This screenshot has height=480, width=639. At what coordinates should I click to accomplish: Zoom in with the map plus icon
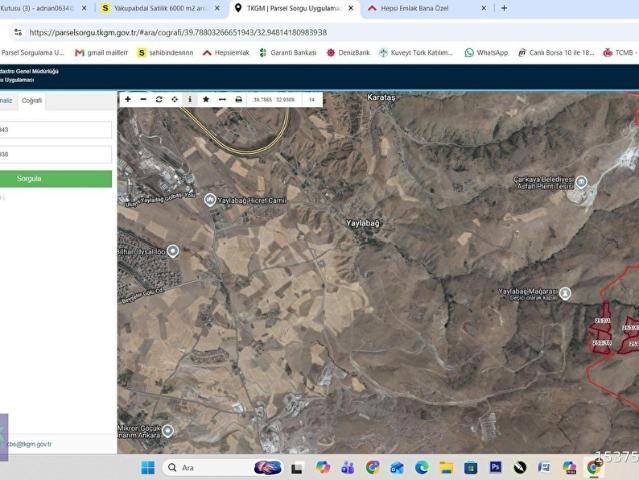(128, 99)
